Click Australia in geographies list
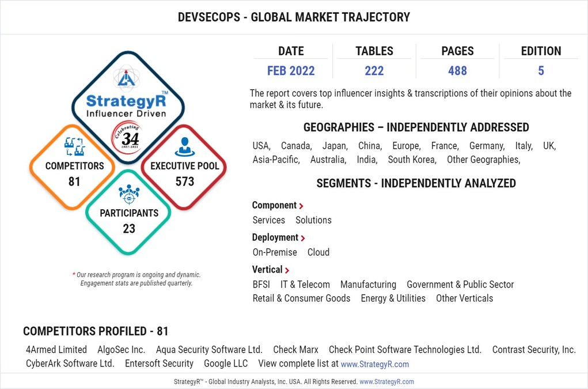The image size is (588, 389). [328, 160]
